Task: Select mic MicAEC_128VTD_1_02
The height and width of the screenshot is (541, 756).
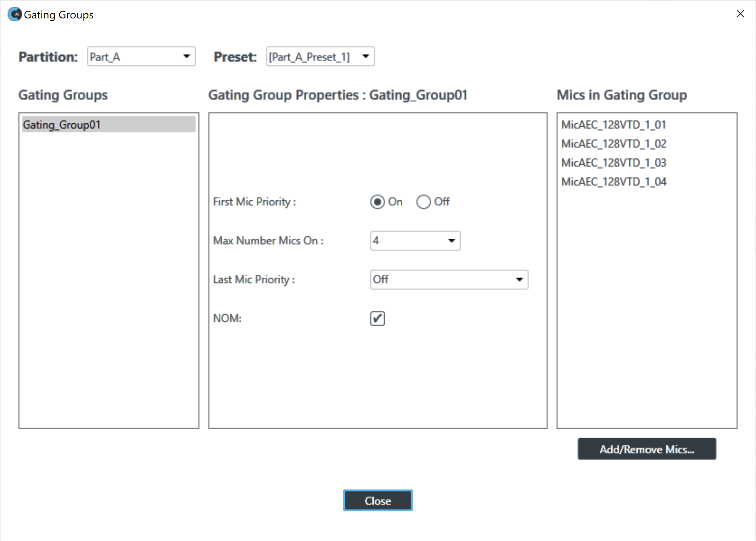Action: [614, 144]
